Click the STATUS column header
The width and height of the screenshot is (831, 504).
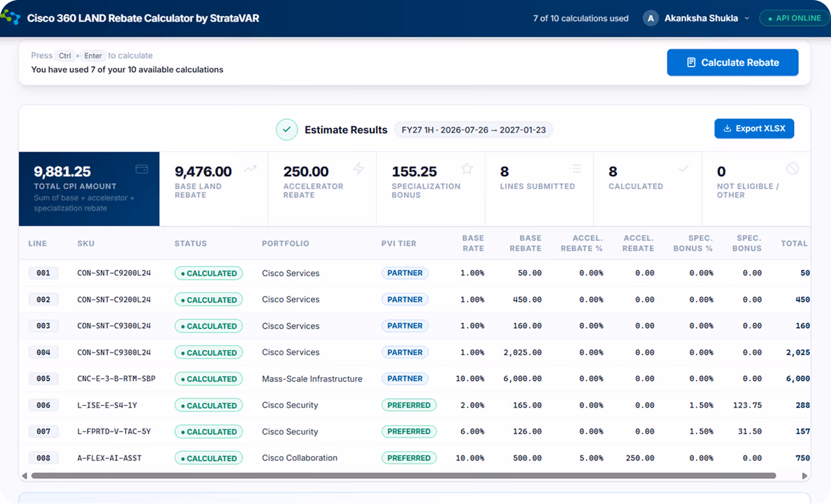pos(190,243)
